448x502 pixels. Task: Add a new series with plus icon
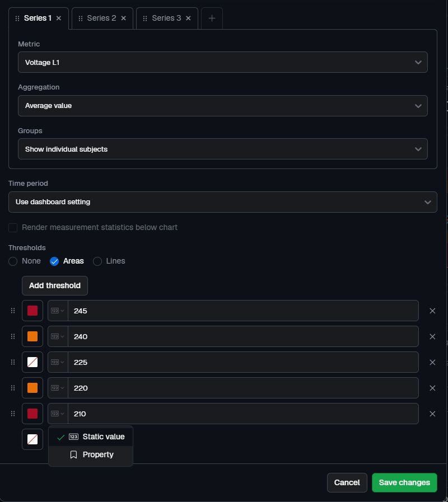point(212,18)
